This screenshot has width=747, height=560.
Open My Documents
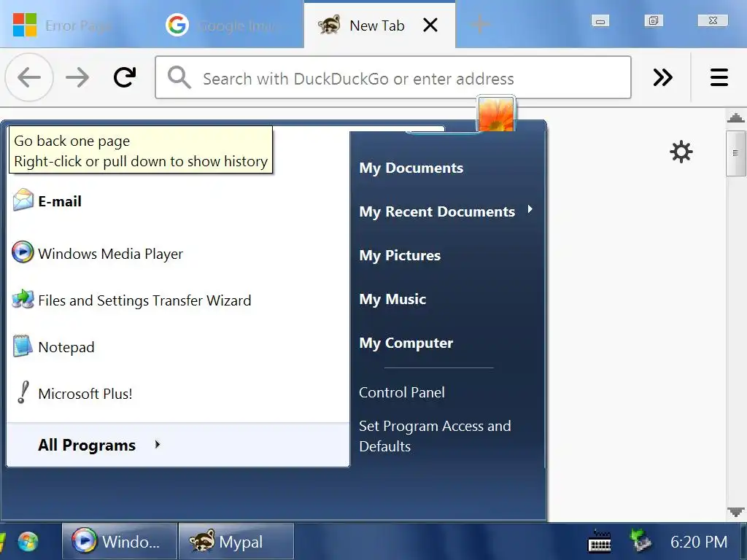(x=411, y=168)
